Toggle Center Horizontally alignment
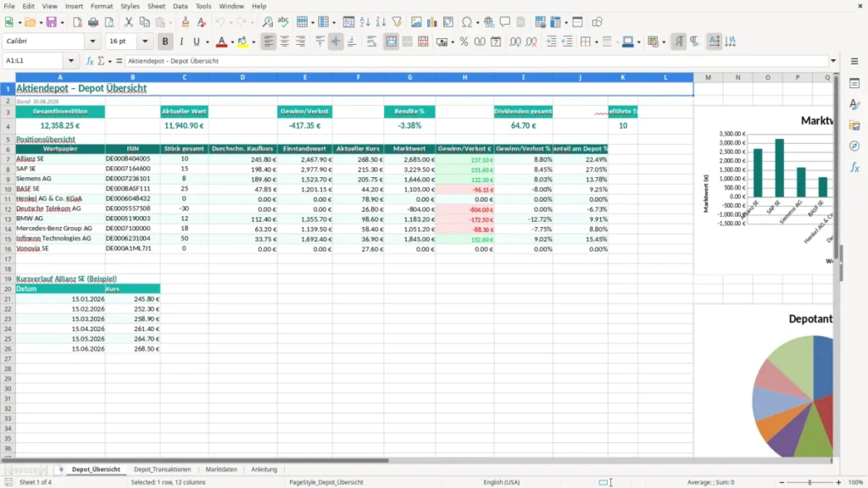This screenshot has width=868, height=488. pyautogui.click(x=285, y=42)
